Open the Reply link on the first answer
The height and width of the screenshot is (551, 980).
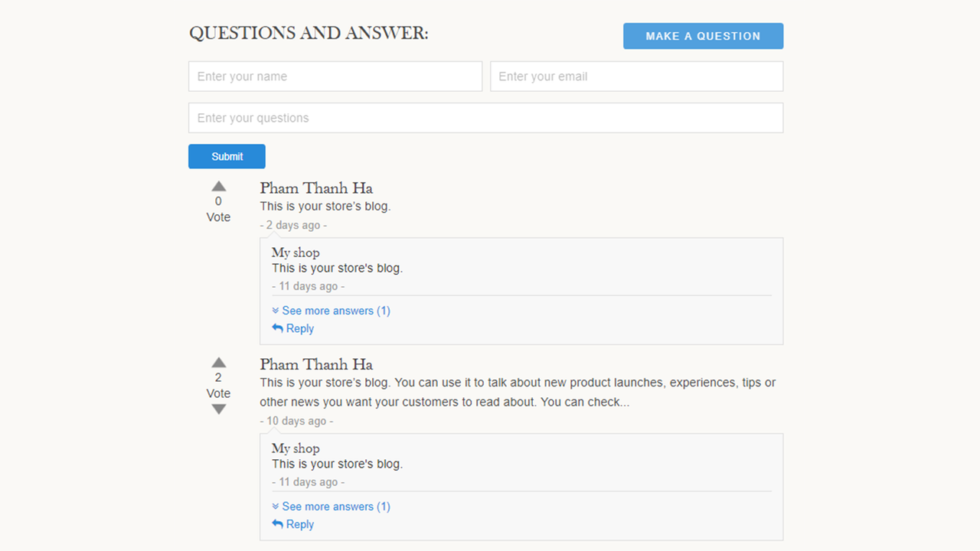299,328
